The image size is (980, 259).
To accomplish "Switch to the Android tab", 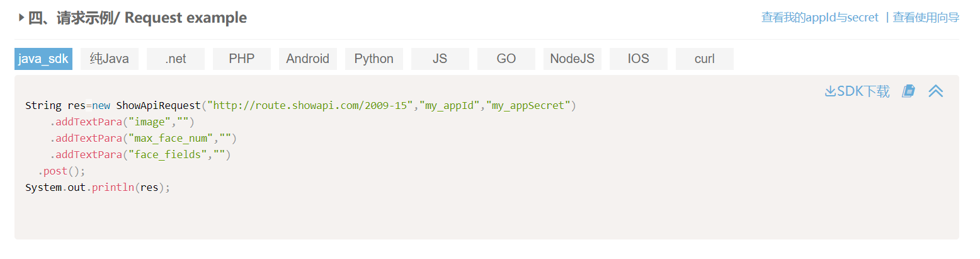I will [308, 59].
